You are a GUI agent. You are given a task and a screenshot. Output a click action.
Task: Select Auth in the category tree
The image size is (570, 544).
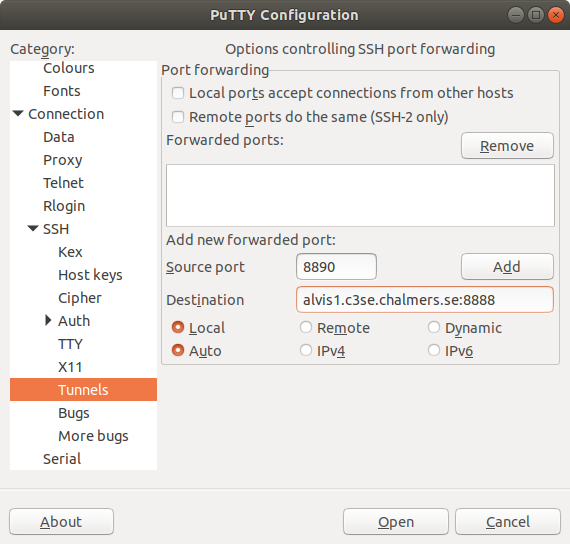click(x=74, y=321)
